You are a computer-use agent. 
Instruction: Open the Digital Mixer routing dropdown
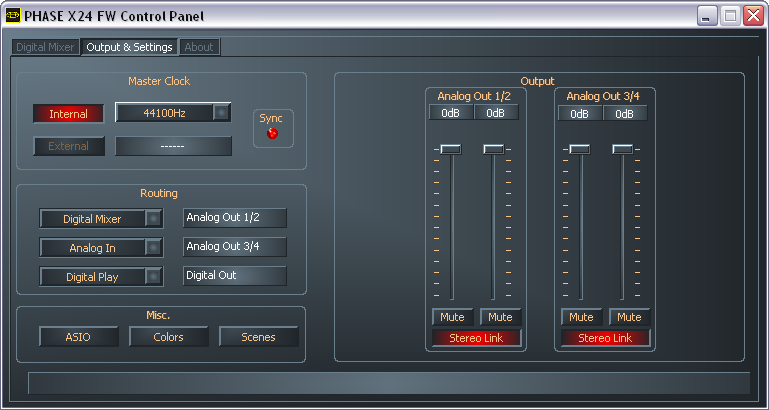pos(101,219)
